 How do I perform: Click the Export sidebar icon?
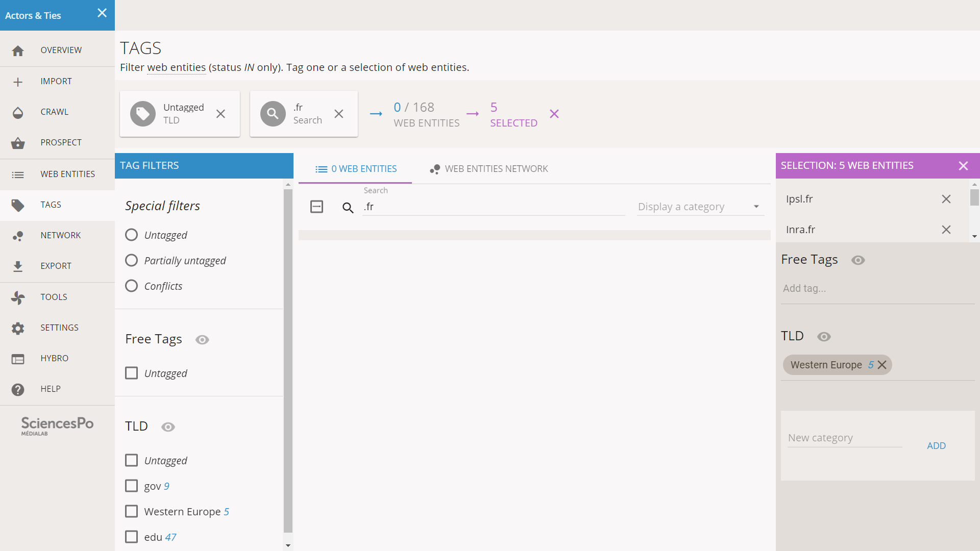tap(18, 266)
